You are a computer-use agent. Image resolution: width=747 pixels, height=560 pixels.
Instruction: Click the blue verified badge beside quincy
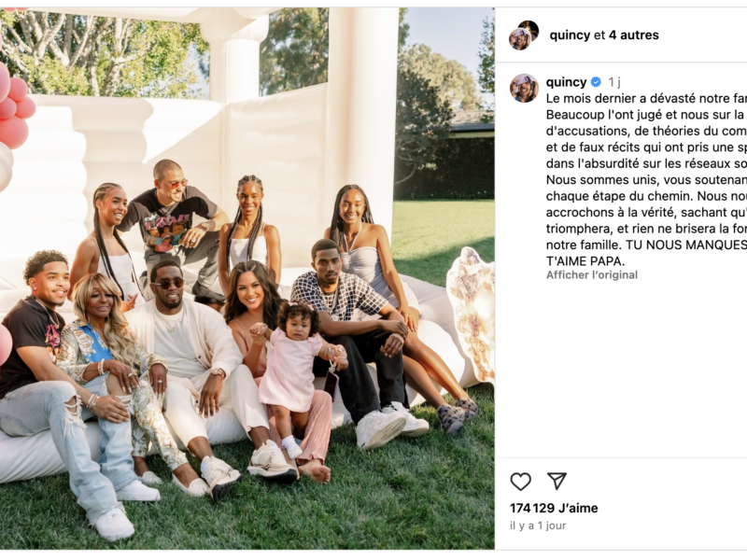tap(596, 82)
